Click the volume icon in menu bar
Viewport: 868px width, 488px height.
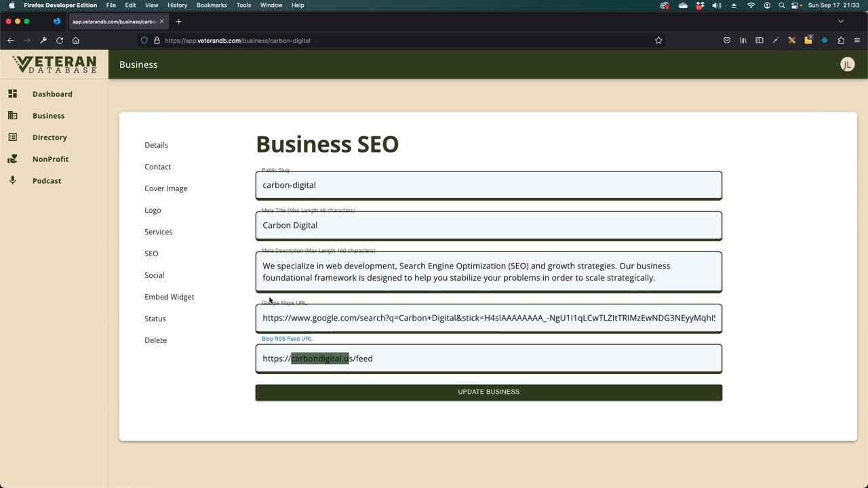tap(717, 5)
